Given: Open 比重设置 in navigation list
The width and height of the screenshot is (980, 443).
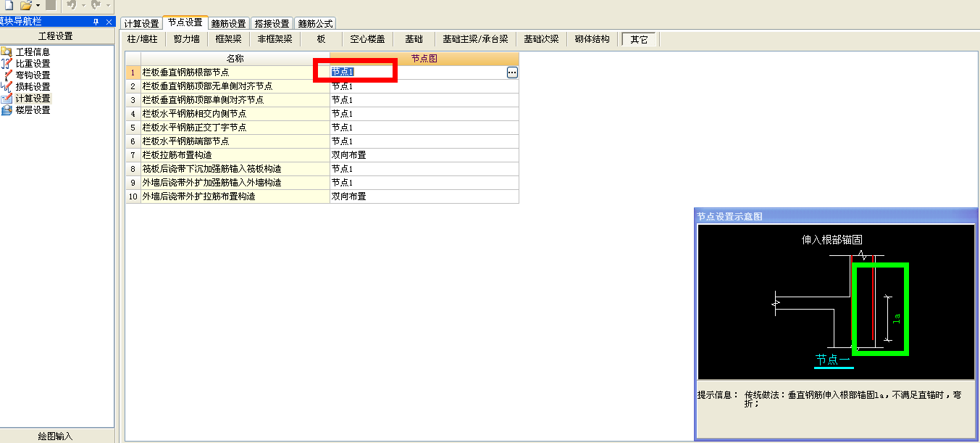Looking at the screenshot, I should tap(33, 64).
